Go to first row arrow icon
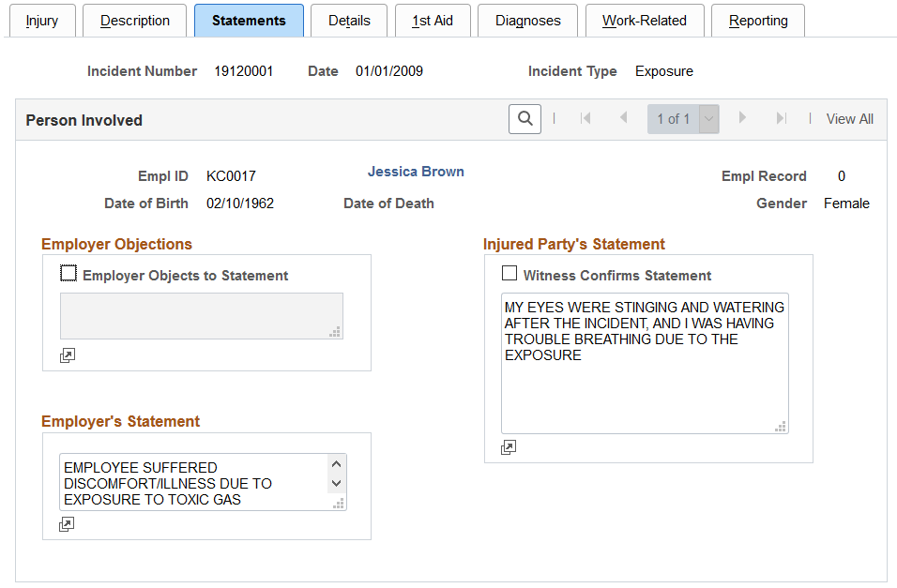Image resolution: width=897 pixels, height=588 pixels. (x=585, y=118)
